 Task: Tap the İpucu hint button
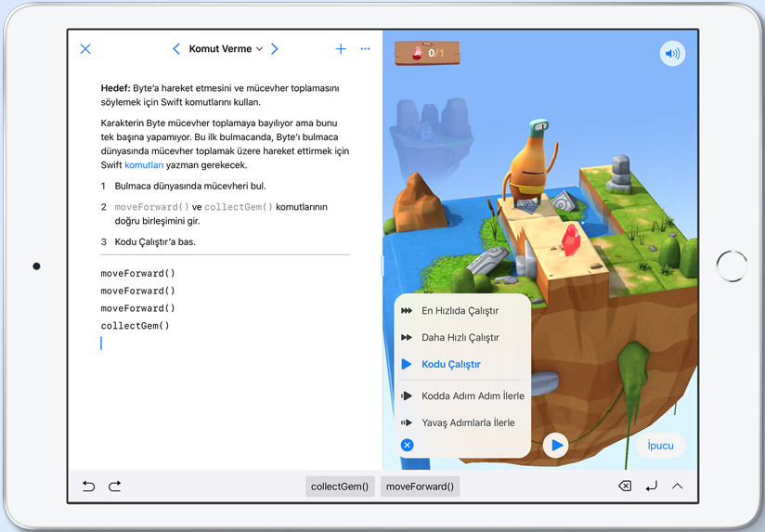click(x=660, y=446)
